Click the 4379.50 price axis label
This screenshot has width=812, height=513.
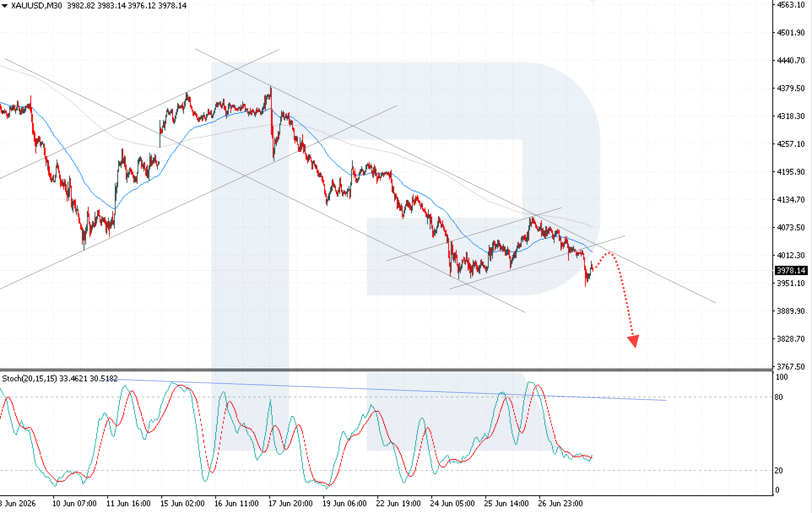point(791,88)
